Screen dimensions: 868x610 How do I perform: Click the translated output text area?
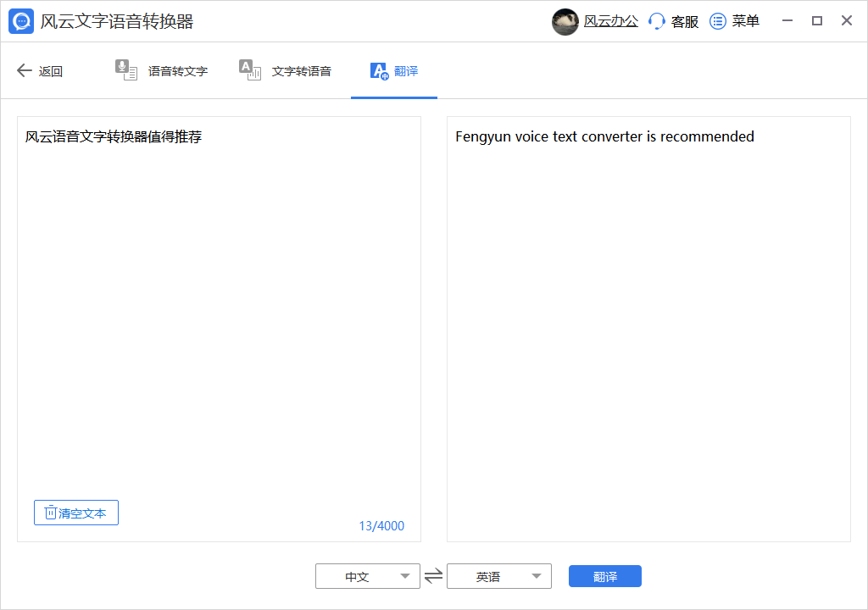[x=648, y=329]
